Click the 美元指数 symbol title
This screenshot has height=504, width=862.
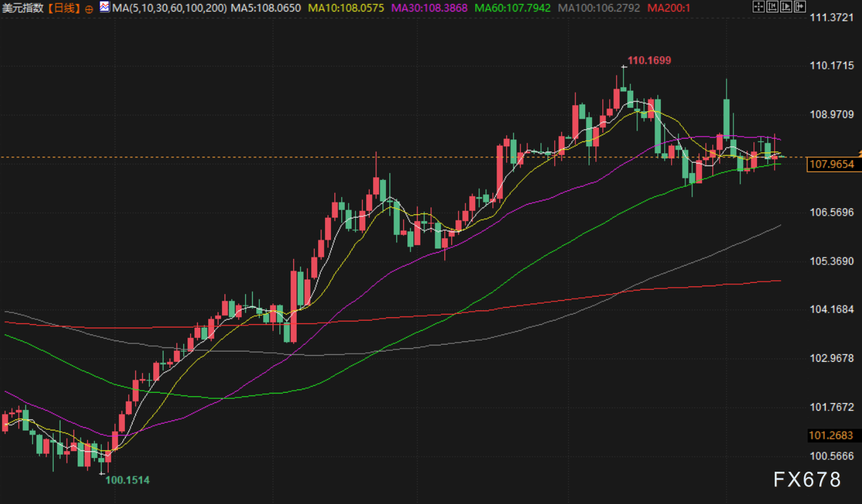point(24,8)
